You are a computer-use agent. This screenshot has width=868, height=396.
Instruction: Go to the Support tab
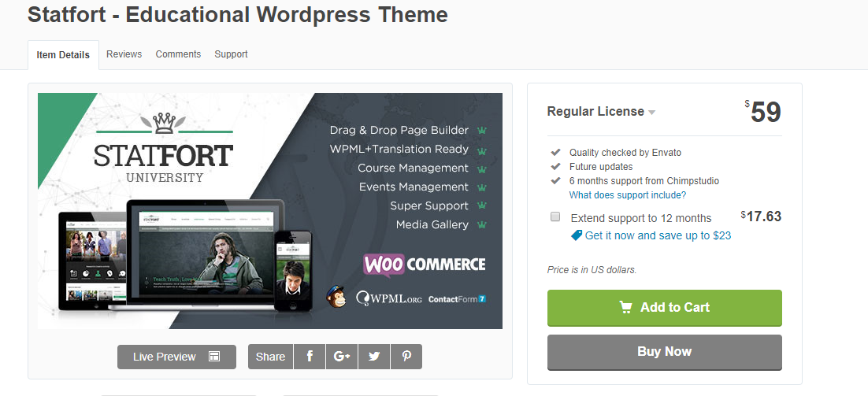(231, 54)
